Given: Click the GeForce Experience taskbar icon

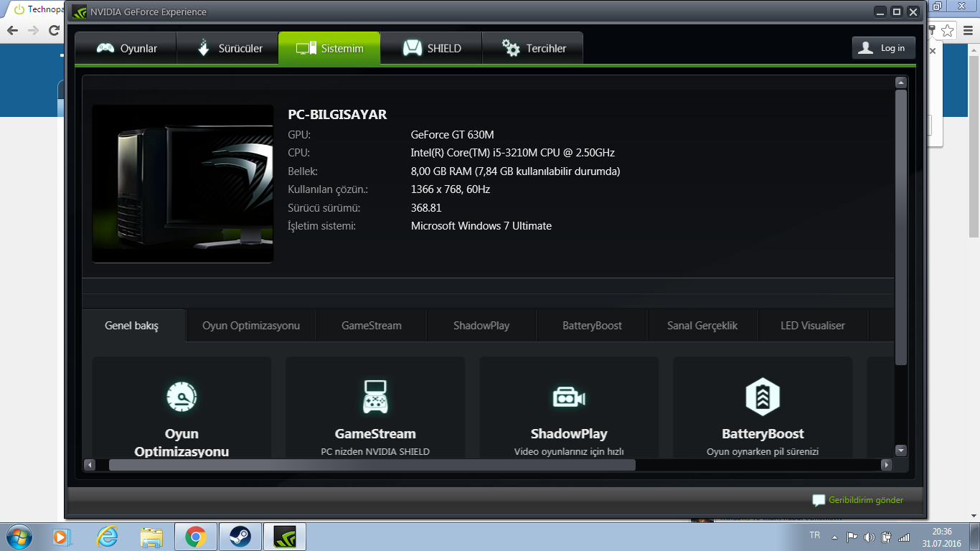Looking at the screenshot, I should point(285,536).
